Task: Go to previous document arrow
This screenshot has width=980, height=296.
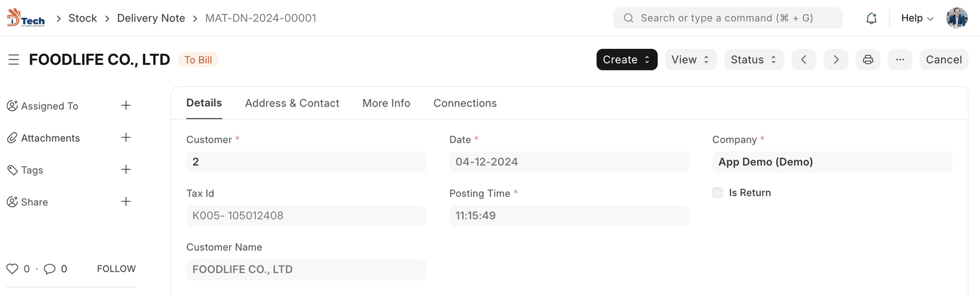Action: click(804, 60)
